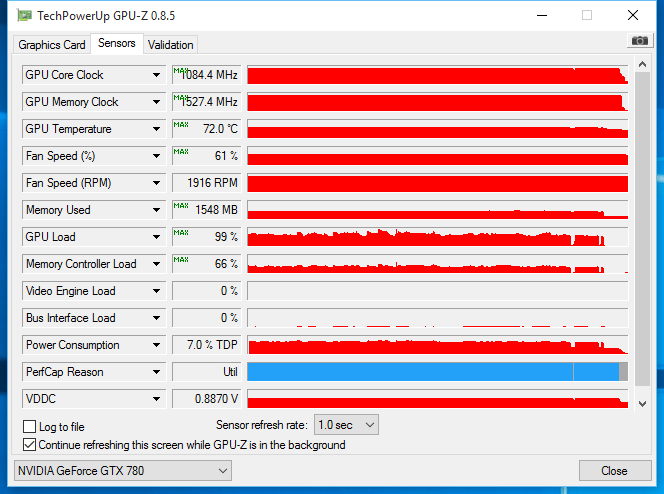Switch to the Graphics Card tab
This screenshot has width=664, height=494.
(x=52, y=44)
